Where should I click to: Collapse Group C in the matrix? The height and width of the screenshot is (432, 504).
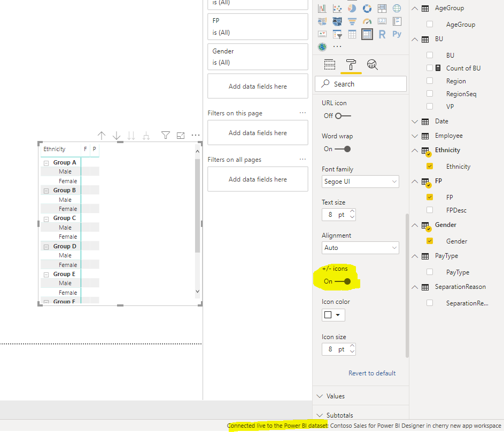46,219
